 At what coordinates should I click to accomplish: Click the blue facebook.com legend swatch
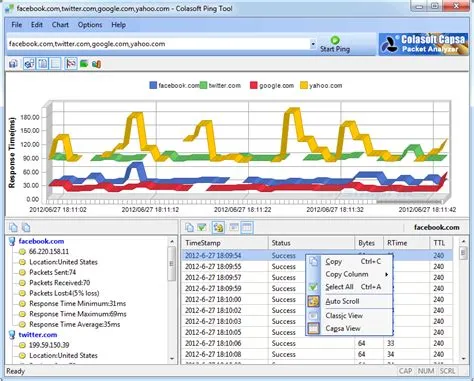(153, 85)
